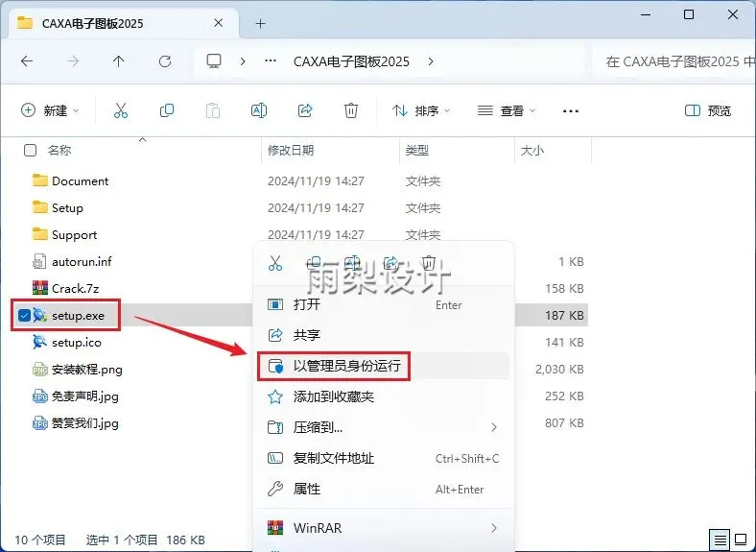Expand the WinRAR submenu arrow
The image size is (756, 552).
click(494, 528)
